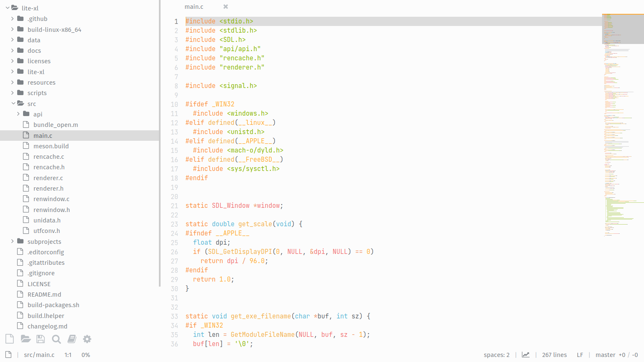Open build.lhelper file
Screen dimensions: 644x362
coord(46,316)
